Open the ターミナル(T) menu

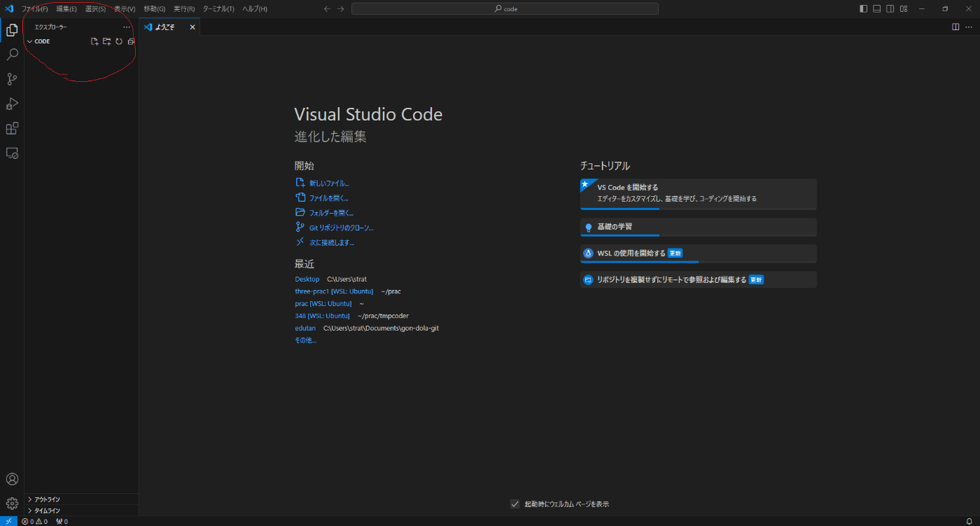[x=218, y=8]
